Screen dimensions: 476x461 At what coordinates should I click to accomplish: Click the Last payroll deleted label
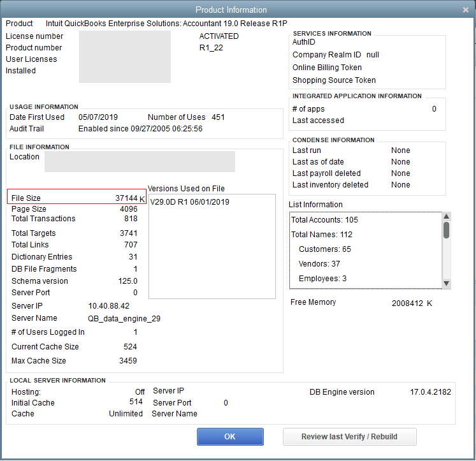pyautogui.click(x=326, y=173)
